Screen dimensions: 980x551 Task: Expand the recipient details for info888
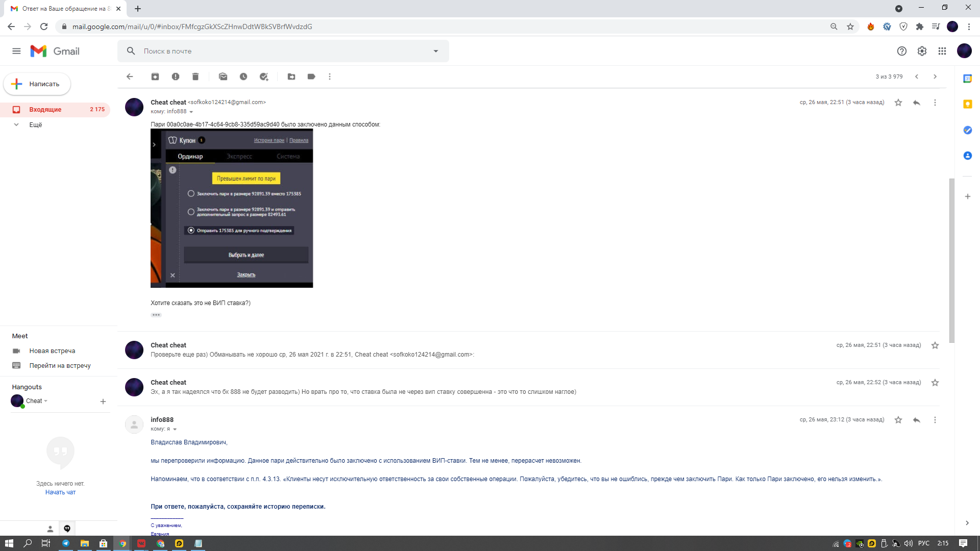coord(175,429)
